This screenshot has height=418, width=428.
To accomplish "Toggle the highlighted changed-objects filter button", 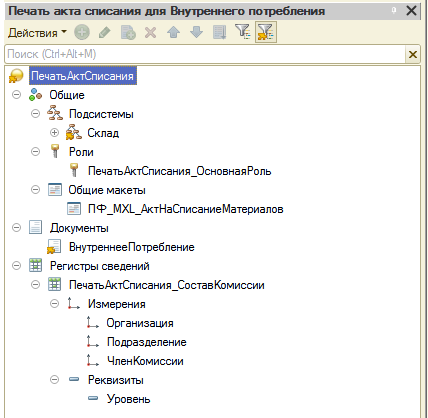I will 266,32.
